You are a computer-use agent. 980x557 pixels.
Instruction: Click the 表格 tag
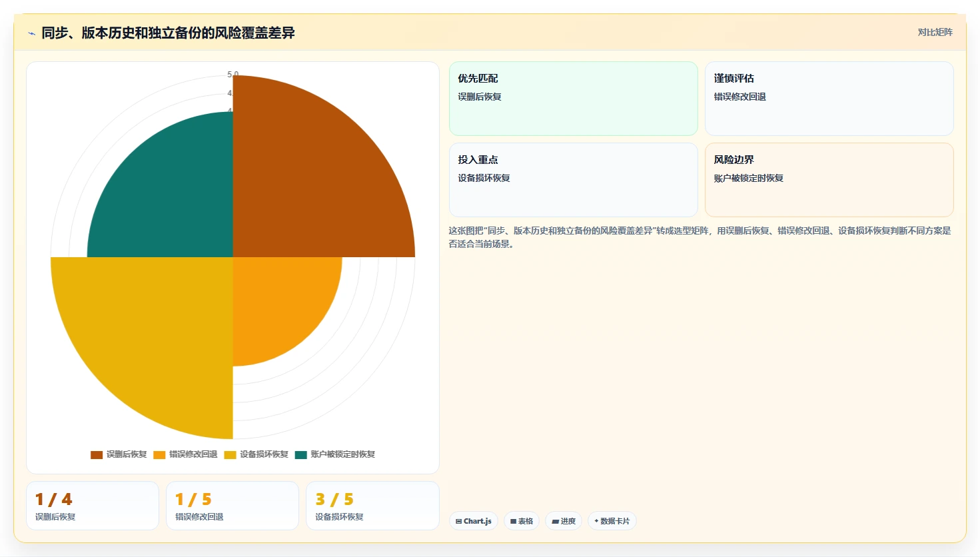click(522, 521)
